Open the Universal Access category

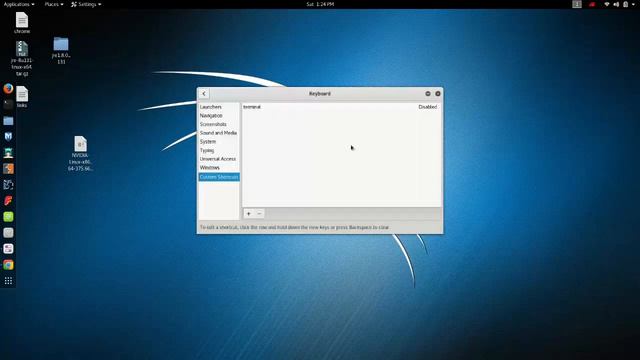click(x=218, y=159)
